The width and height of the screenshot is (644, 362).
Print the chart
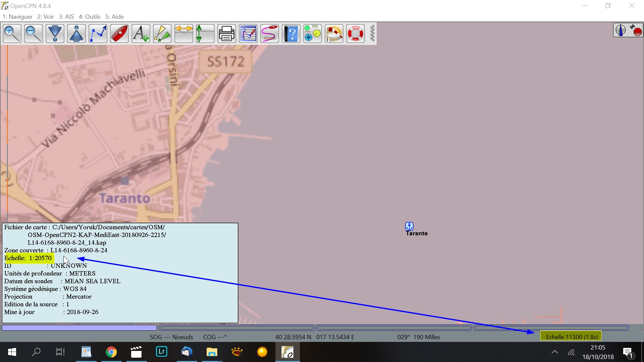click(227, 34)
